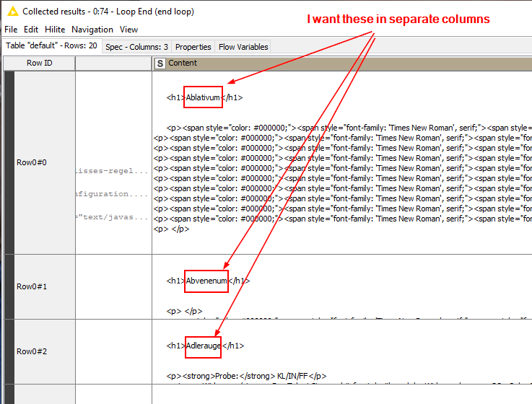Click the Row ID column header

click(39, 63)
